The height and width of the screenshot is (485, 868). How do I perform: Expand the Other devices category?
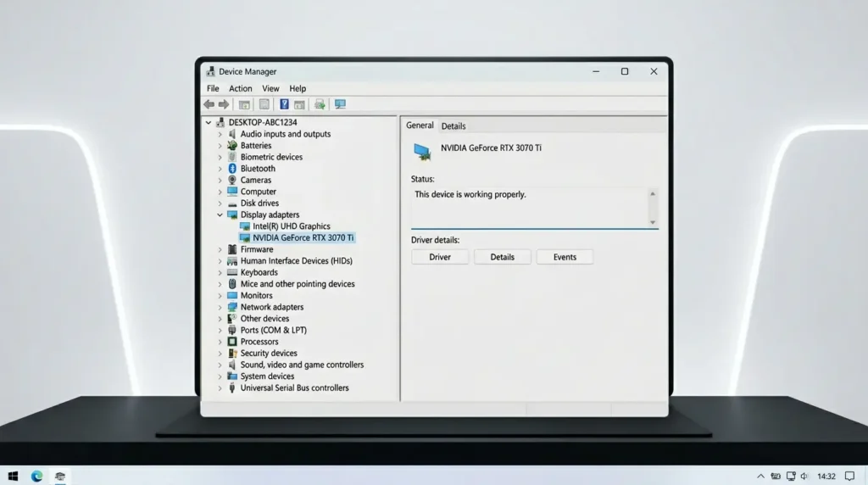pos(220,319)
